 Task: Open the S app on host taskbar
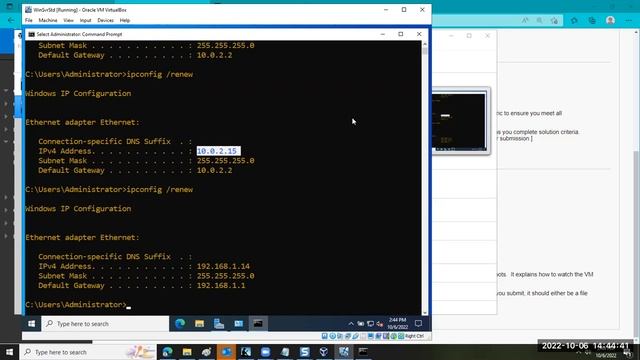[304, 352]
